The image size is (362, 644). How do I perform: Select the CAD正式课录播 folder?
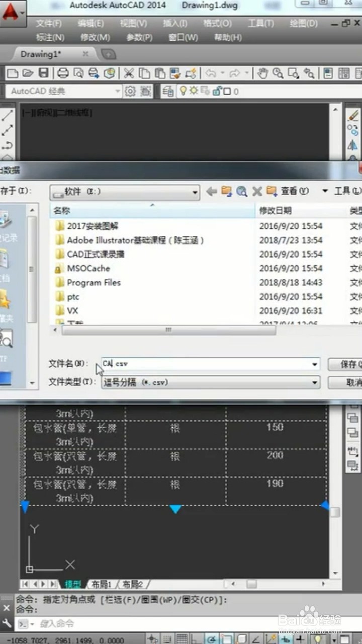pyautogui.click(x=96, y=254)
